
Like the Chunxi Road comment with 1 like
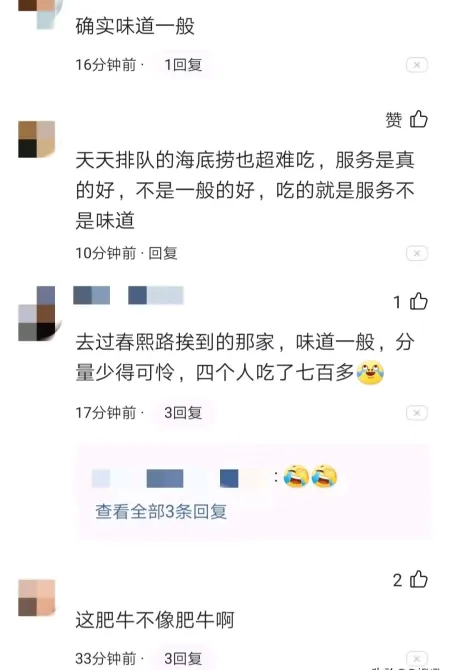click(410, 302)
